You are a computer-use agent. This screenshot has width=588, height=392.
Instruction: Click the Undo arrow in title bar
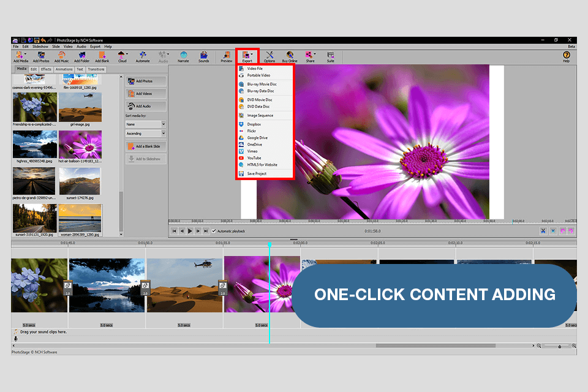43,40
